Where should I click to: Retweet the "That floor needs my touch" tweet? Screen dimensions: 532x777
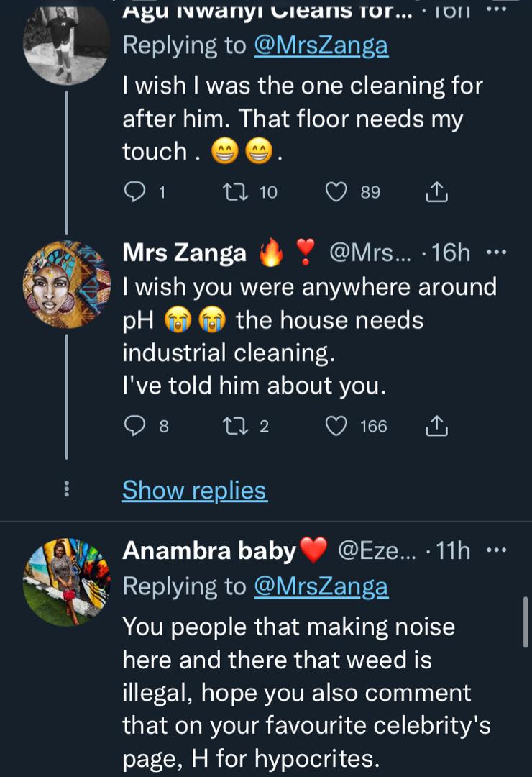(232, 192)
